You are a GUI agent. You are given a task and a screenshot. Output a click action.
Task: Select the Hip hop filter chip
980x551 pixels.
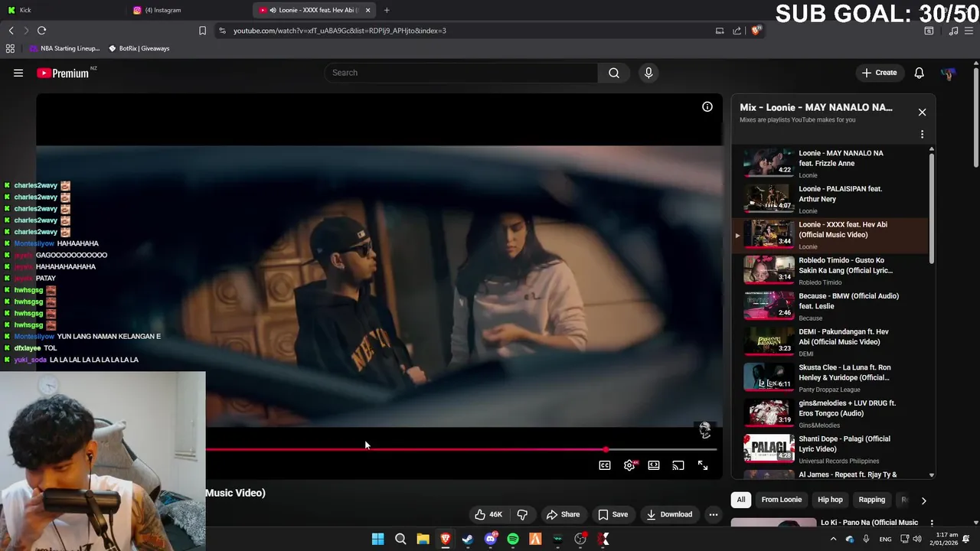(830, 500)
